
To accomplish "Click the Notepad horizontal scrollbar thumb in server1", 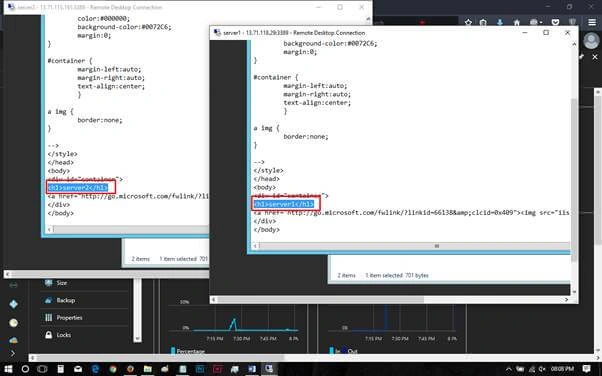I will pyautogui.click(x=437, y=246).
